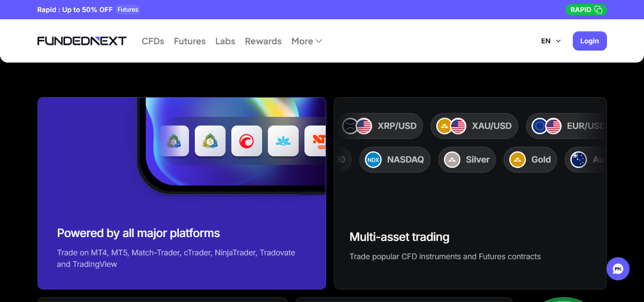This screenshot has width=644, height=302.
Task: Open the Rewards page
Action: (263, 41)
